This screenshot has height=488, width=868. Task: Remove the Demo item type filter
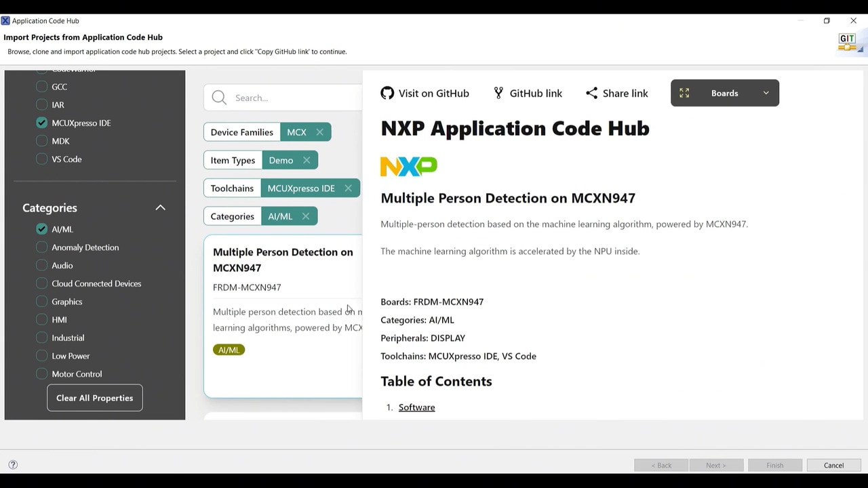point(307,161)
